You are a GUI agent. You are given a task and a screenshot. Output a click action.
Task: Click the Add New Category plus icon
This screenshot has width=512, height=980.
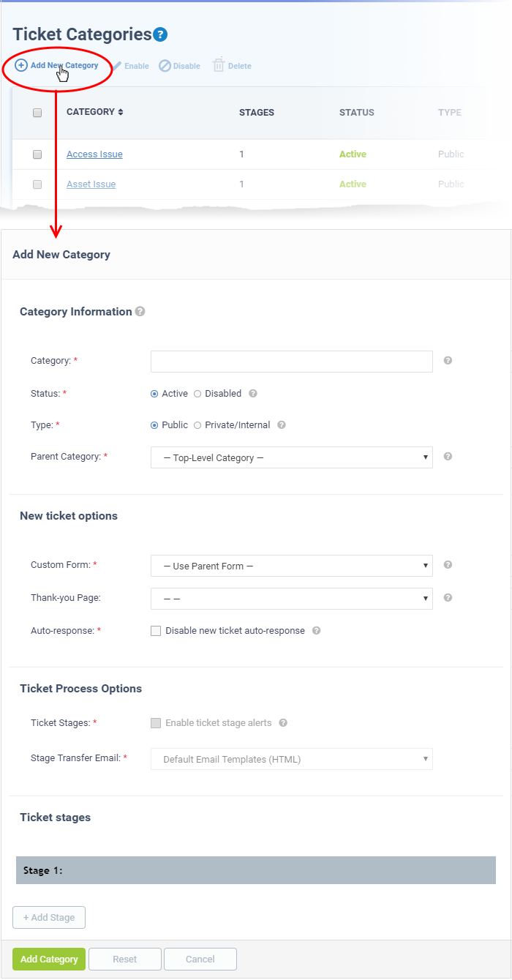[21, 65]
